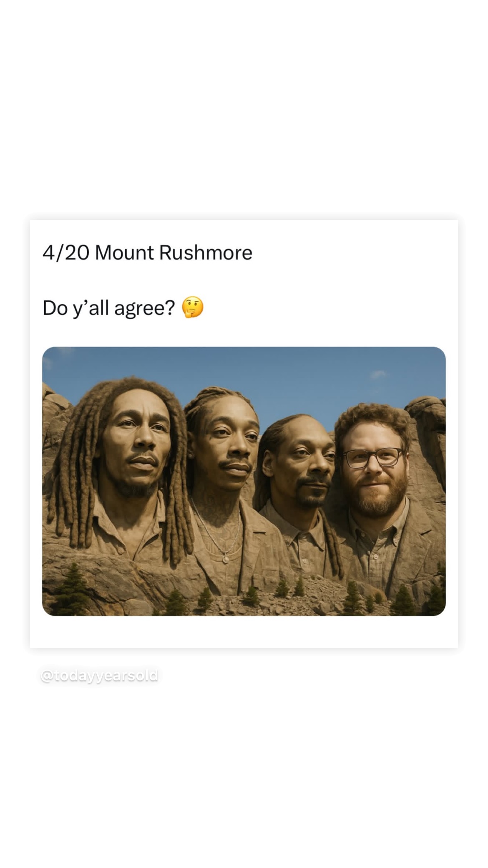This screenshot has height=868, width=488.
Task: Tap the small white cloud in the sky
Action: click(x=378, y=374)
